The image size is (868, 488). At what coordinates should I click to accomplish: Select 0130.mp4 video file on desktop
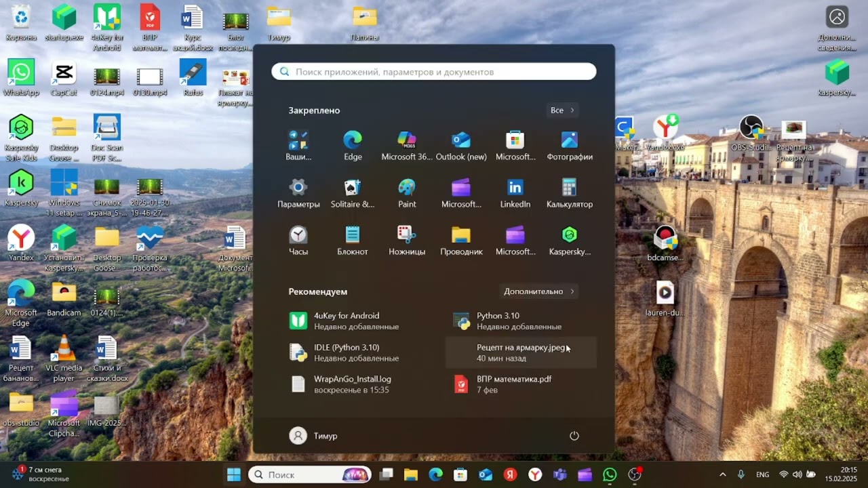[x=150, y=80]
